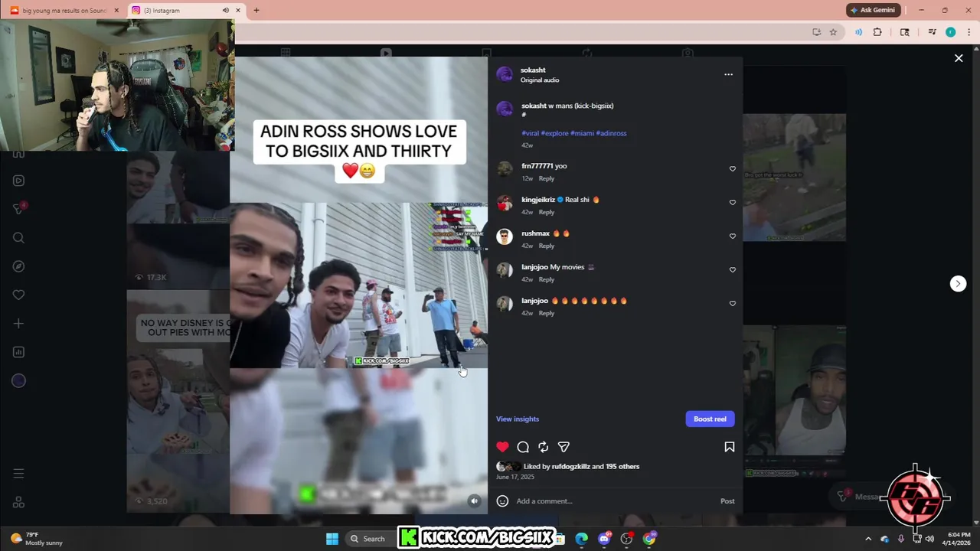Click 'Add a comment...' field
Screen dimensions: 980x551
tap(612, 501)
